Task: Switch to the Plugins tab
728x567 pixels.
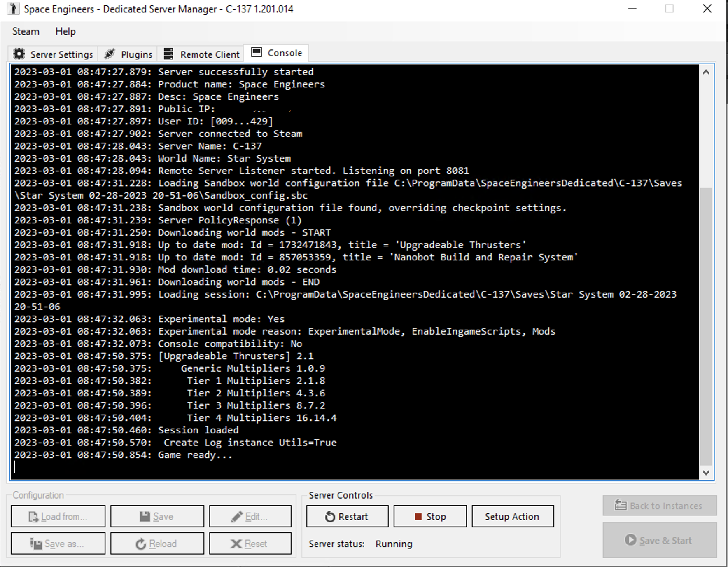Action: (x=128, y=54)
